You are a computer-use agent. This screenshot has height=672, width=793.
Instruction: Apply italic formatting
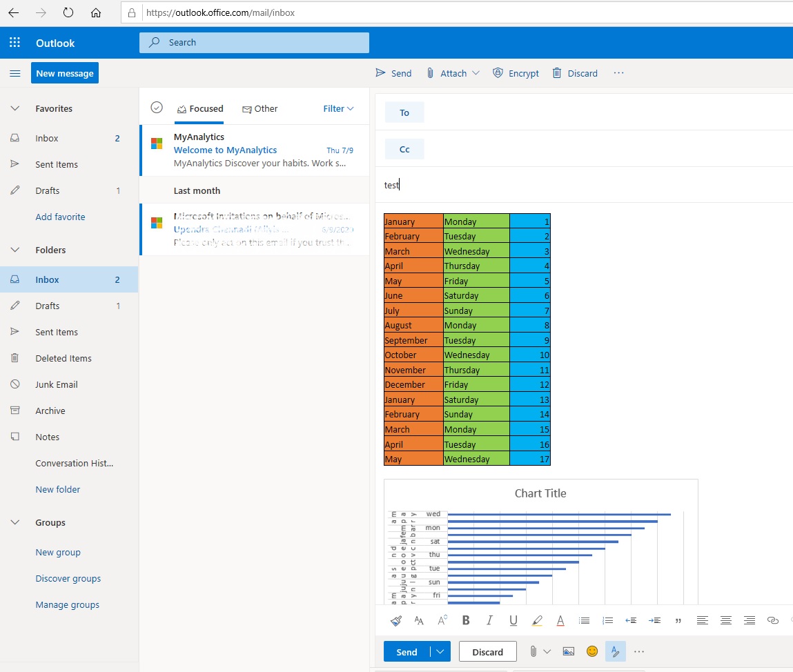489,620
